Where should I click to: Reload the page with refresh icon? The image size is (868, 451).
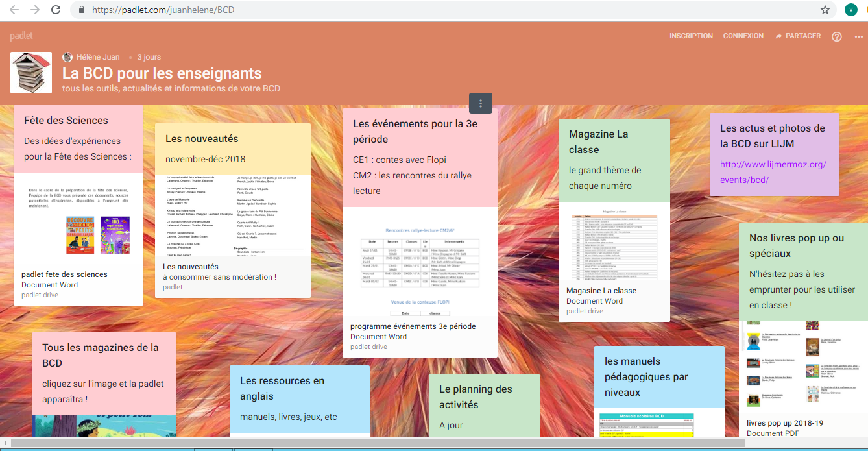(56, 10)
